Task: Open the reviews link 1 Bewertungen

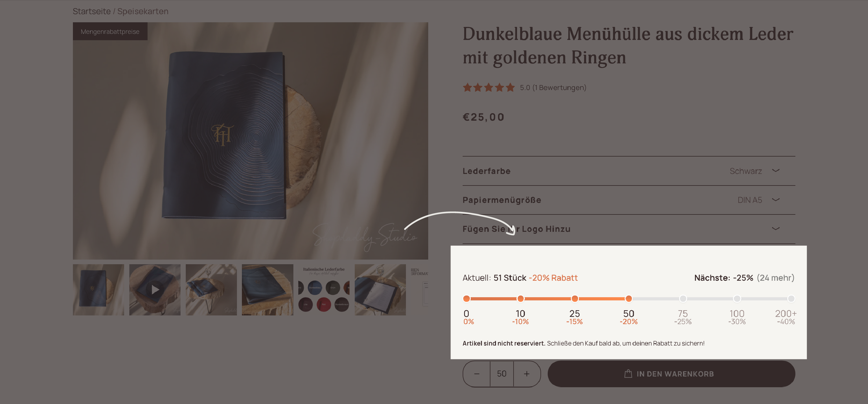Action: tap(559, 88)
